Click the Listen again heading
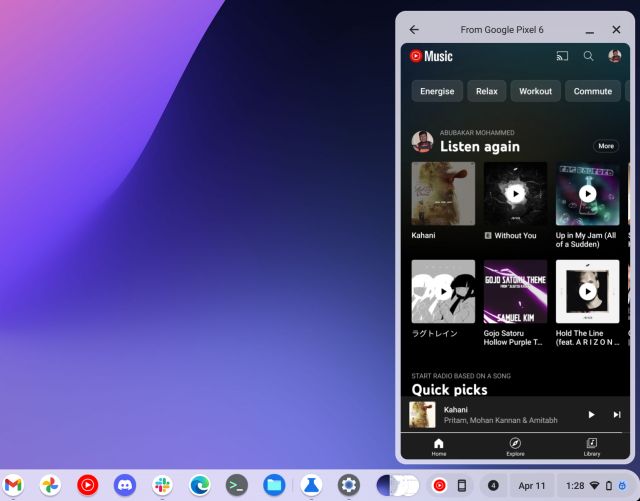 tap(480, 147)
